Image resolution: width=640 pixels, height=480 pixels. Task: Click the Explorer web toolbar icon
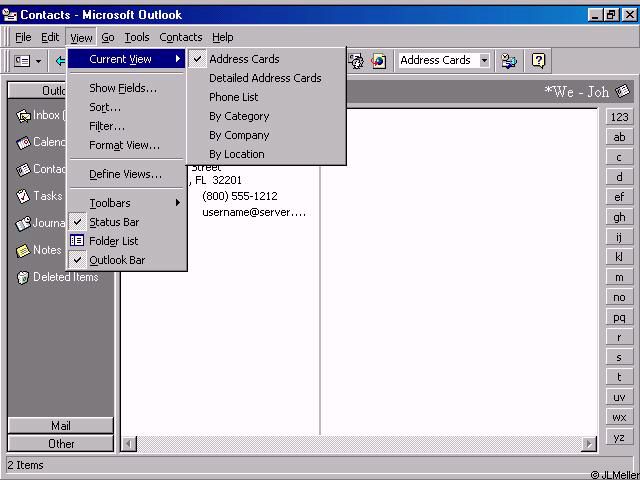[x=378, y=61]
